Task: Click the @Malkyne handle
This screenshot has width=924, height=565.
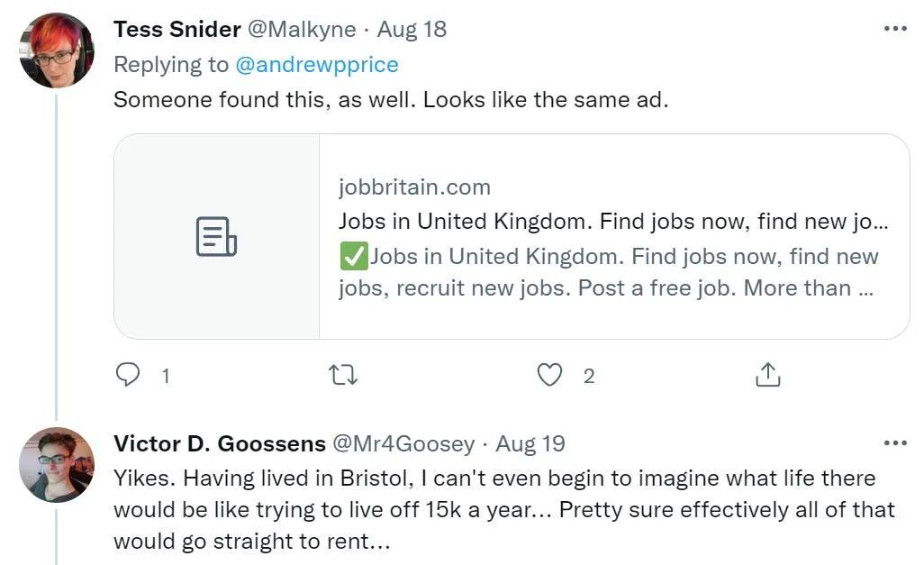Action: point(301,29)
